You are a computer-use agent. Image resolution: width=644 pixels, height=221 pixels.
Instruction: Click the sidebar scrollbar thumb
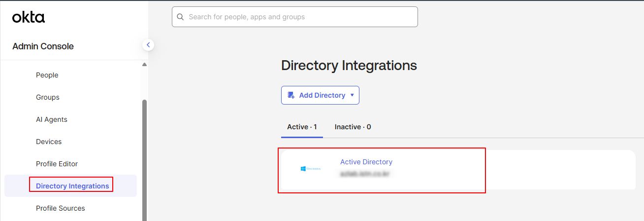tap(144, 160)
